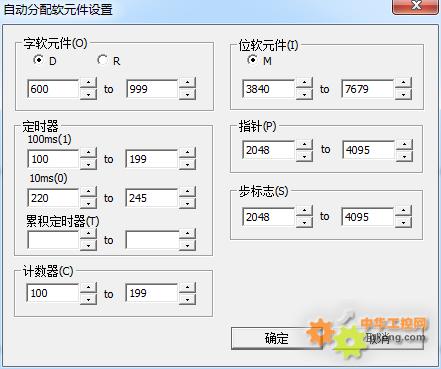The height and width of the screenshot is (369, 441).
Task: Decrease the word device end value 999
Action: (x=187, y=94)
